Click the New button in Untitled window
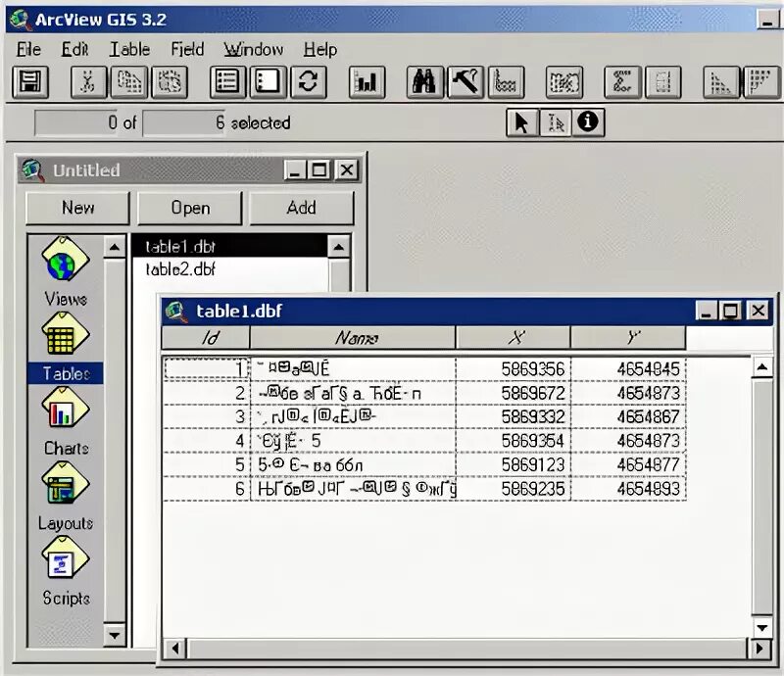Image resolution: width=784 pixels, height=676 pixels. [x=77, y=208]
